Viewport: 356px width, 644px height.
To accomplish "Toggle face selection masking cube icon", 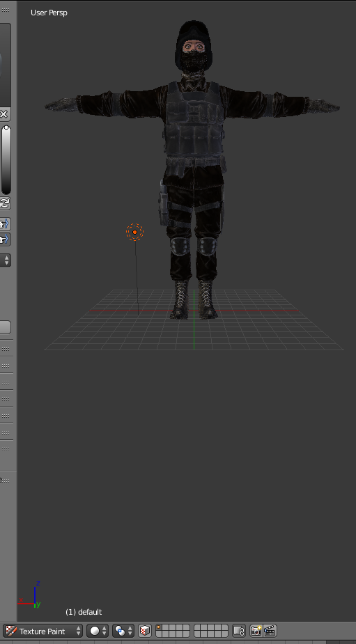I will (145, 631).
